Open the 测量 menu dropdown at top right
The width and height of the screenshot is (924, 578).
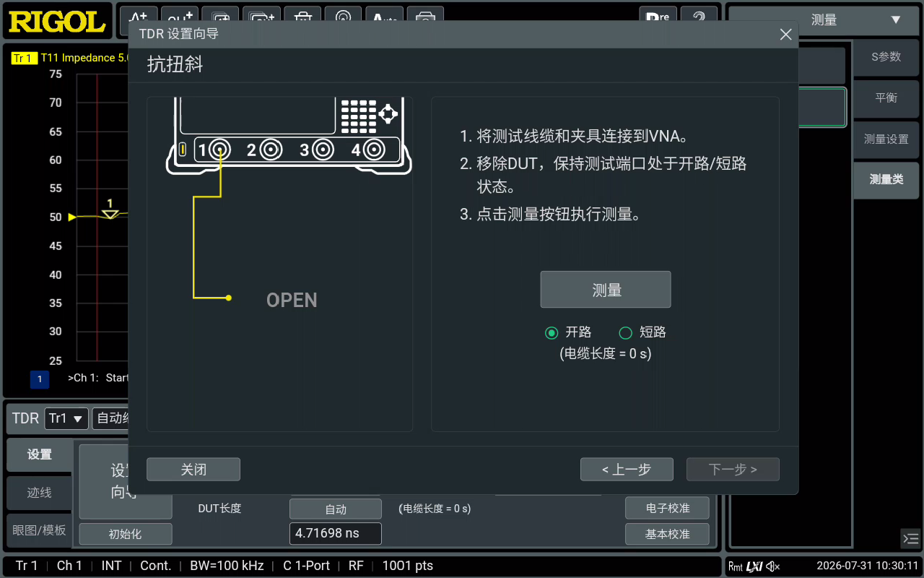[x=824, y=20]
